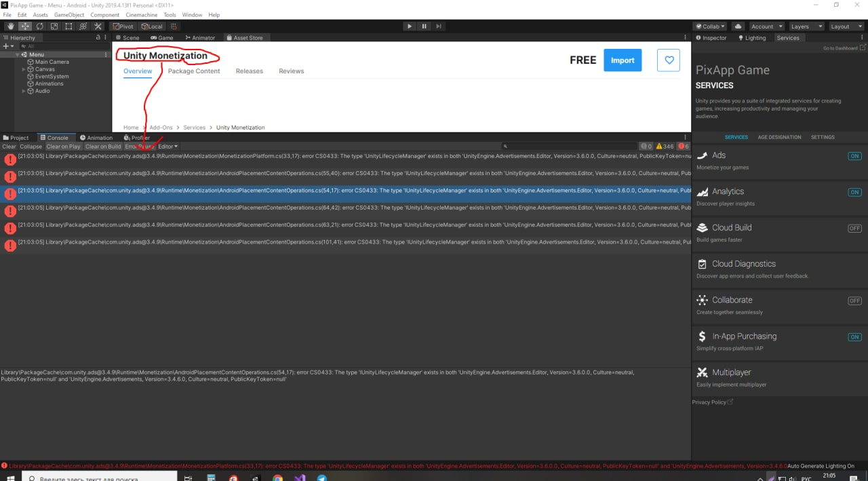The image size is (868, 481).
Task: Pause the game playback
Action: [x=425, y=26]
